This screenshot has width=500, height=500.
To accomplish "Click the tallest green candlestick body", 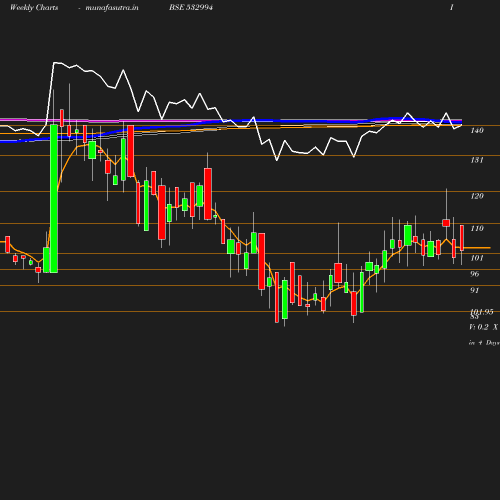I will (54, 199).
